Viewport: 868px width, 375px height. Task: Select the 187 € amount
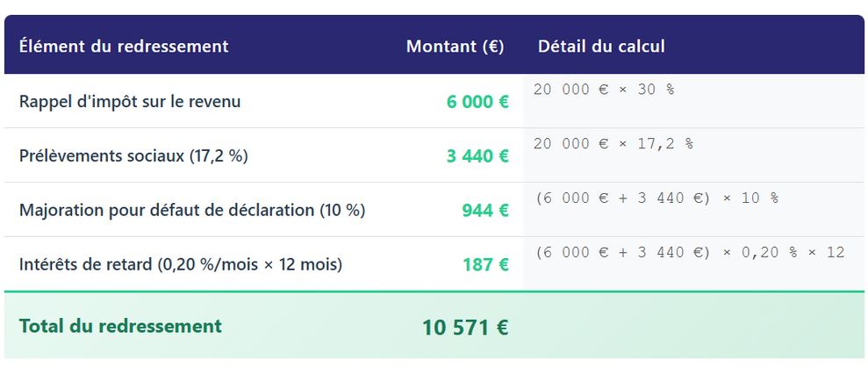485,264
